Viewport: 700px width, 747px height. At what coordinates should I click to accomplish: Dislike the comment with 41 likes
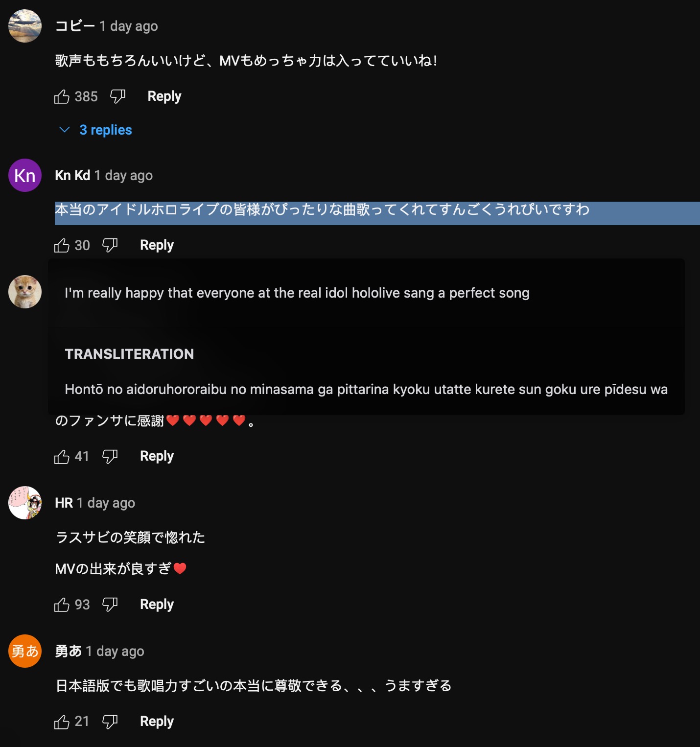point(110,457)
